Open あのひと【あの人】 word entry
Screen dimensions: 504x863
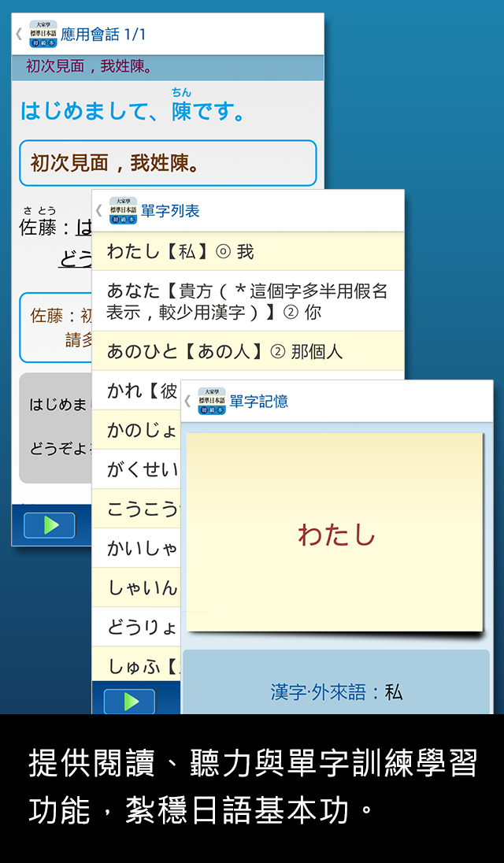(x=247, y=351)
